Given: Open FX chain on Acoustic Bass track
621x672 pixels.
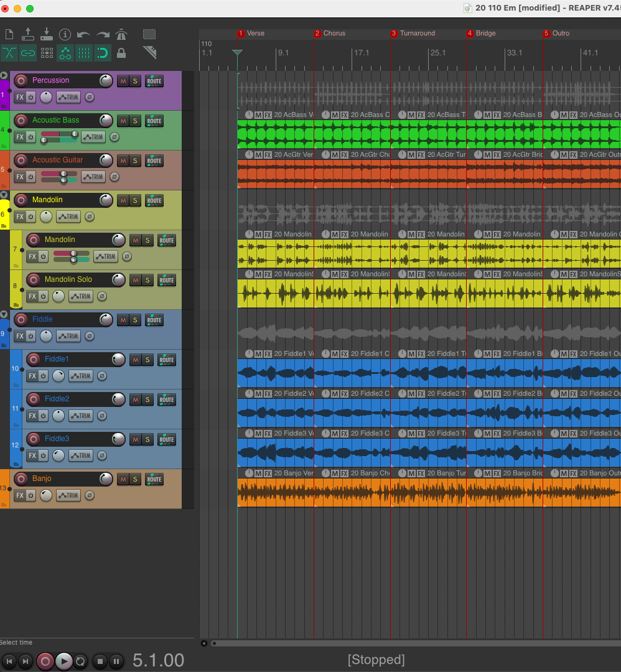Looking at the screenshot, I should (x=20, y=137).
